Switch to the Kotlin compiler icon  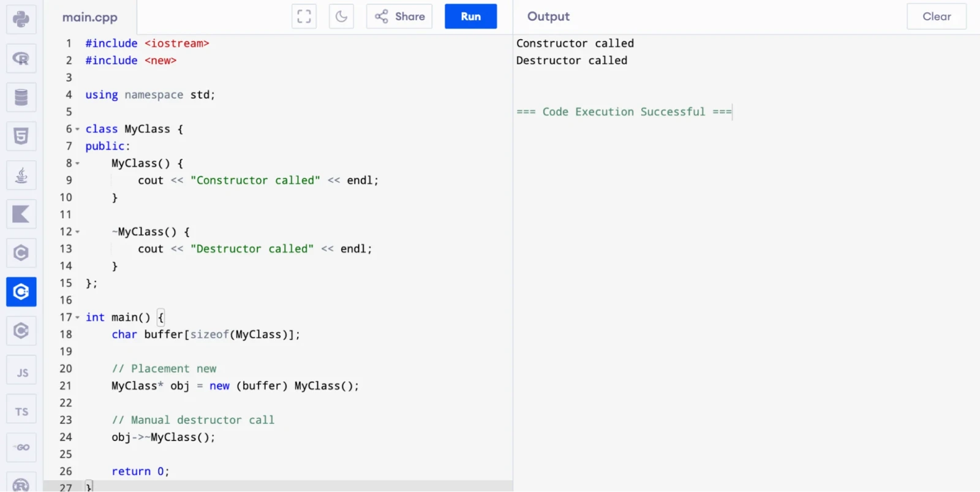click(x=21, y=214)
